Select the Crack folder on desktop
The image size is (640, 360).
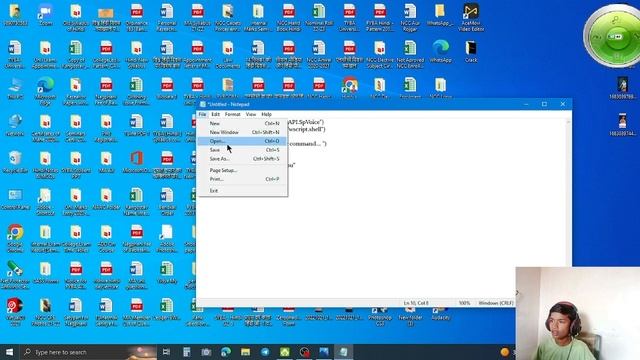click(471, 52)
